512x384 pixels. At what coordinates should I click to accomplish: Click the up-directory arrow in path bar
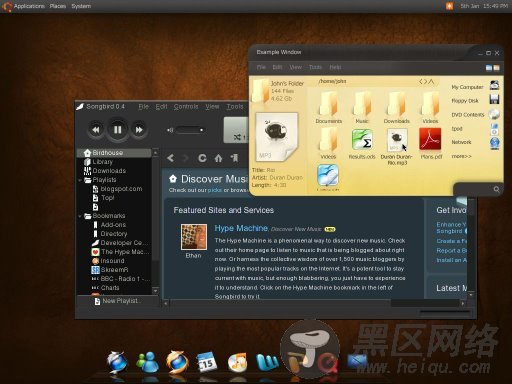[x=431, y=81]
